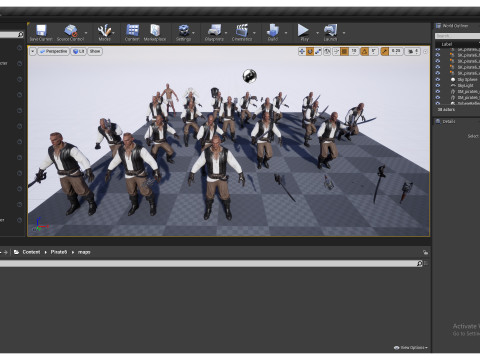Expand arrow between Content and Pirates breadcrumb
This screenshot has height=360, width=480.
(x=46, y=252)
